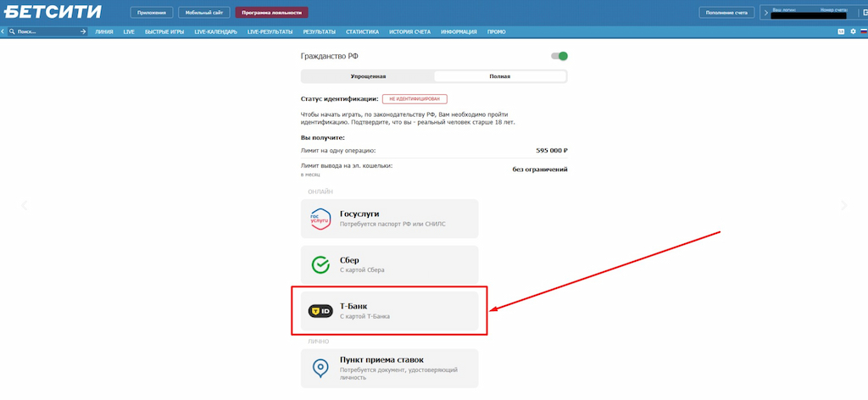The width and height of the screenshot is (868, 400).
Task: Click Лимит вывода на эл. кошельки text
Action: click(x=347, y=165)
